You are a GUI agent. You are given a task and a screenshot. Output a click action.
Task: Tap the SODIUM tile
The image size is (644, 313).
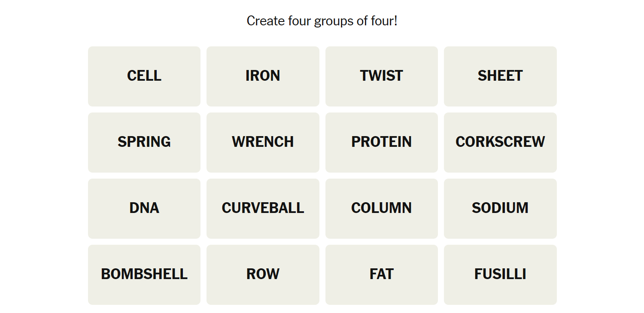[x=500, y=208]
